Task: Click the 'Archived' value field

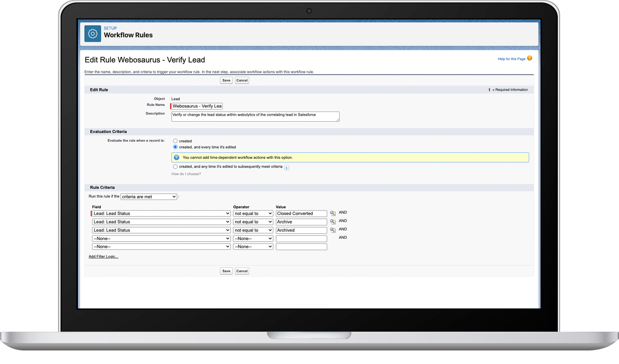Action: (x=301, y=230)
